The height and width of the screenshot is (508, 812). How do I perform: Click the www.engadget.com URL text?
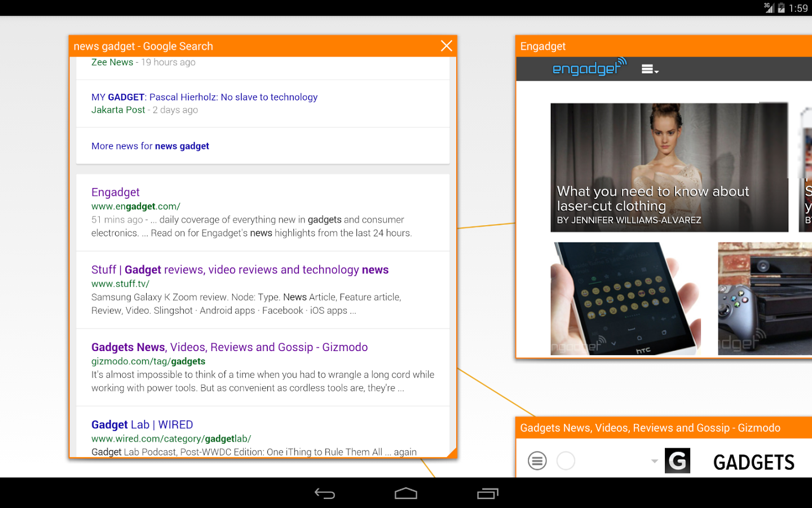click(136, 207)
